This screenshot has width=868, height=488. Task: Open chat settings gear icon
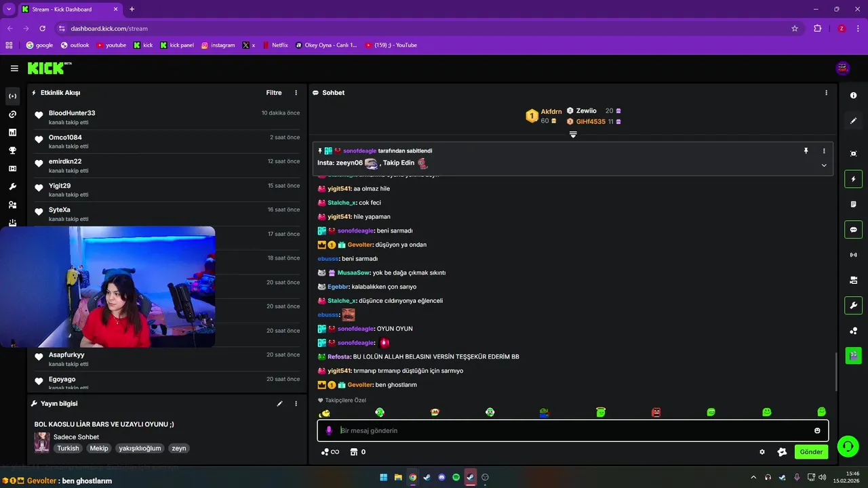click(x=762, y=452)
